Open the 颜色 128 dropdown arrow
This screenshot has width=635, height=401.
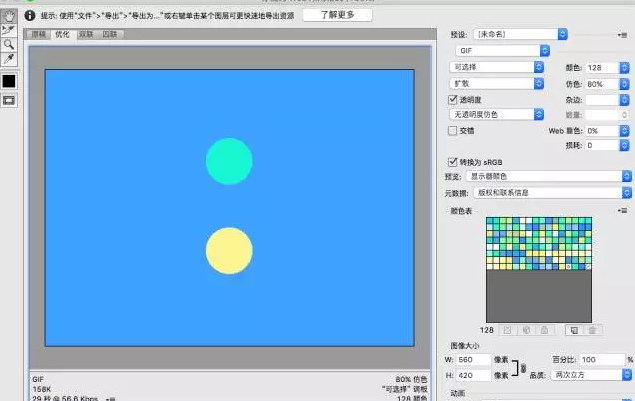point(624,68)
